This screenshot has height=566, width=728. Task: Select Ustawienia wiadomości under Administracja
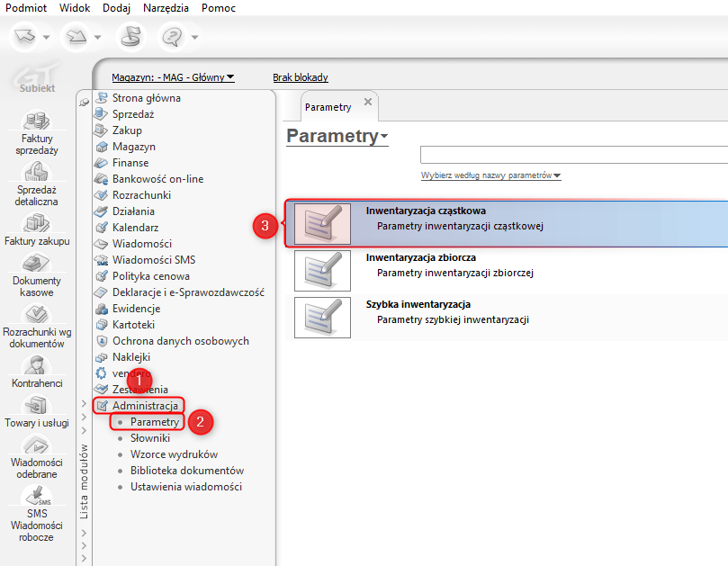point(185,487)
